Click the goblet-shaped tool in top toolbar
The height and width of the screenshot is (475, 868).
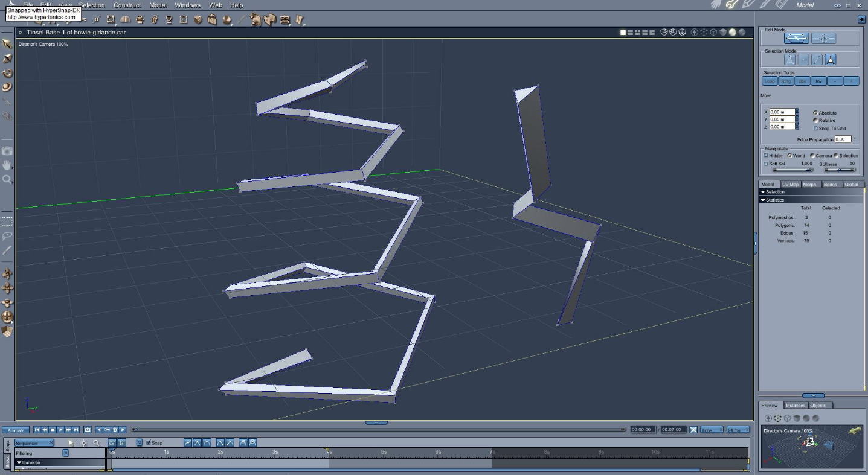169,20
